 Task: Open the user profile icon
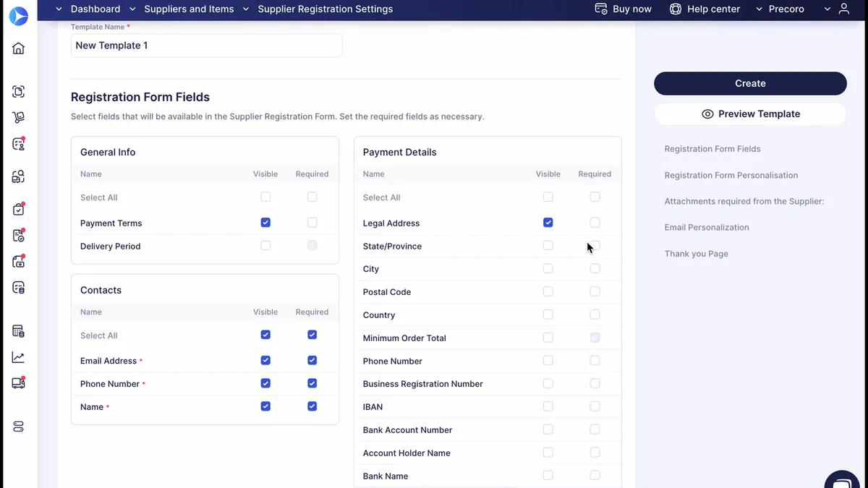[843, 9]
